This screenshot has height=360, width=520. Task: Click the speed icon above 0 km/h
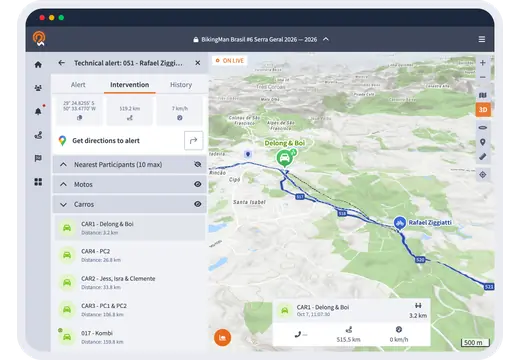pos(399,329)
